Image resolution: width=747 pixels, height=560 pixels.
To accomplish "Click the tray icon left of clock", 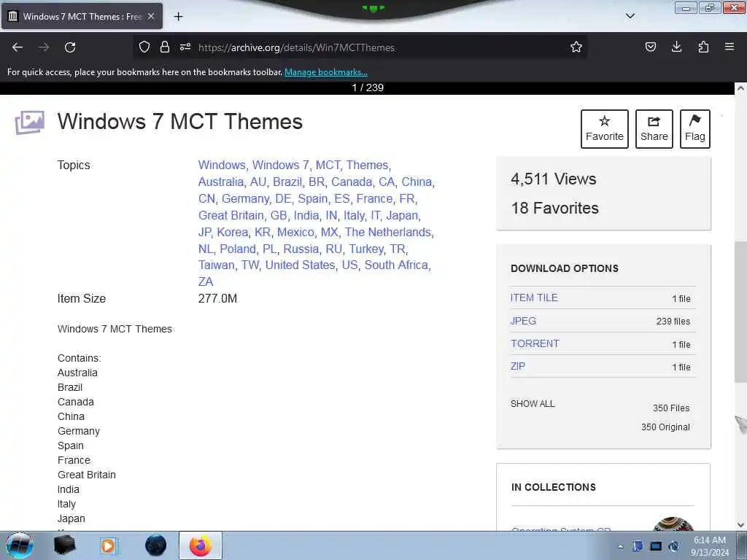I will (673, 546).
